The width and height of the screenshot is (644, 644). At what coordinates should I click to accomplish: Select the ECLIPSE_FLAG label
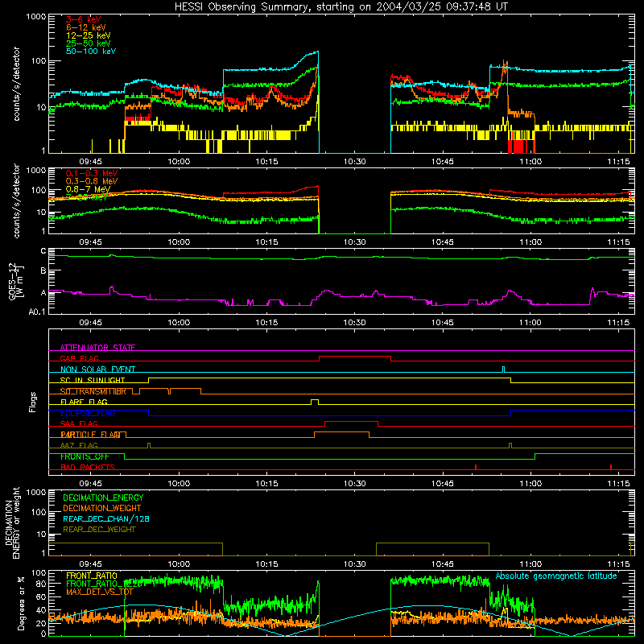pyautogui.click(x=88, y=413)
